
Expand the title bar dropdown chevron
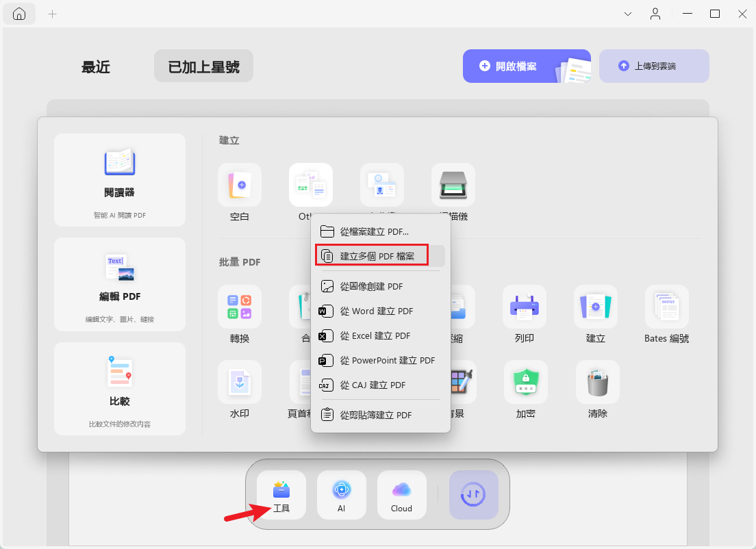pos(628,14)
